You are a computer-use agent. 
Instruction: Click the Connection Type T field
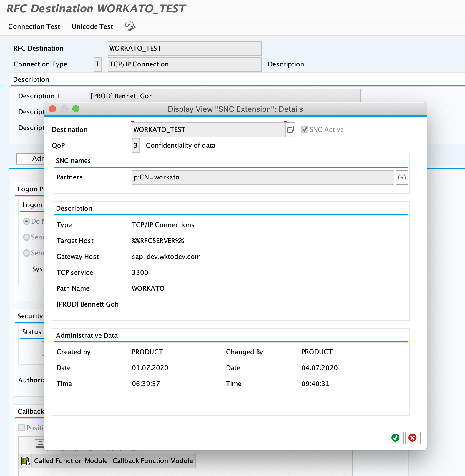point(97,64)
